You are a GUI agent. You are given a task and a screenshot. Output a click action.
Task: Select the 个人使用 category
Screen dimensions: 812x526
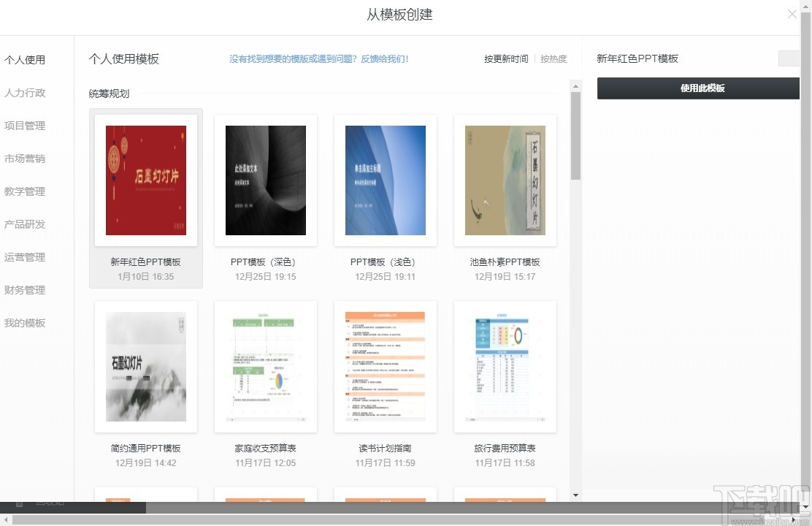(25, 60)
